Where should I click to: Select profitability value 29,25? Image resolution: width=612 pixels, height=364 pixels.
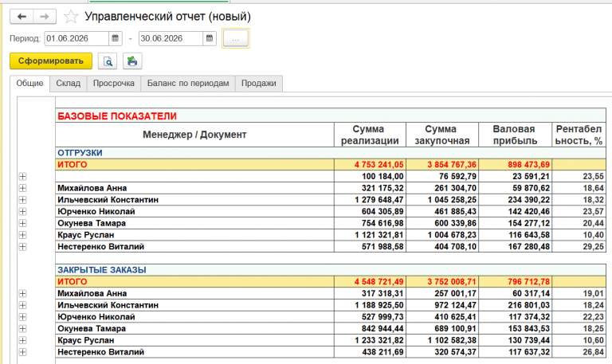[x=579, y=247]
